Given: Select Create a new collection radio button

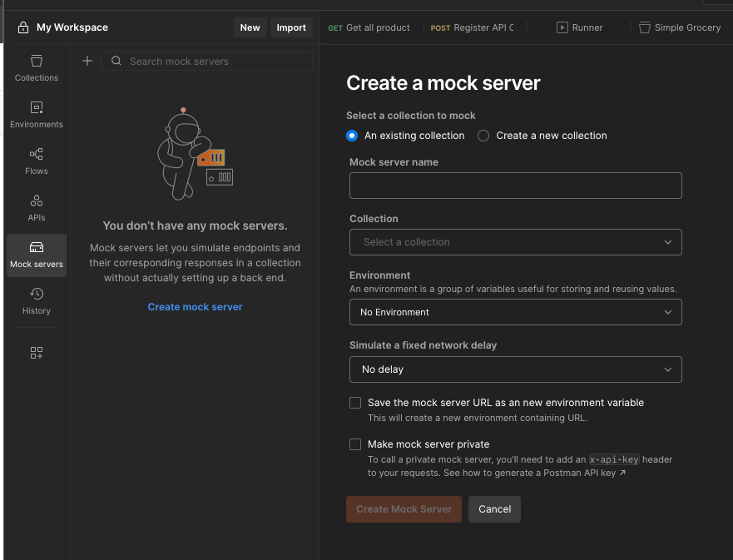Looking at the screenshot, I should [x=483, y=136].
